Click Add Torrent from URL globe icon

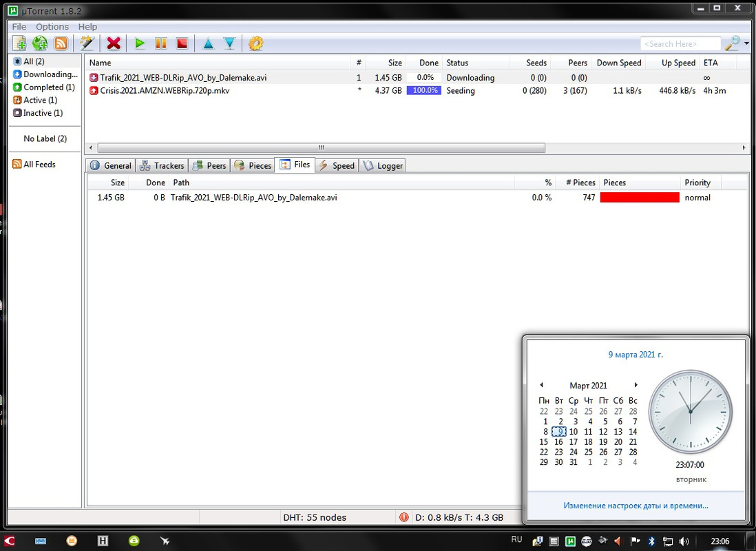coord(40,43)
